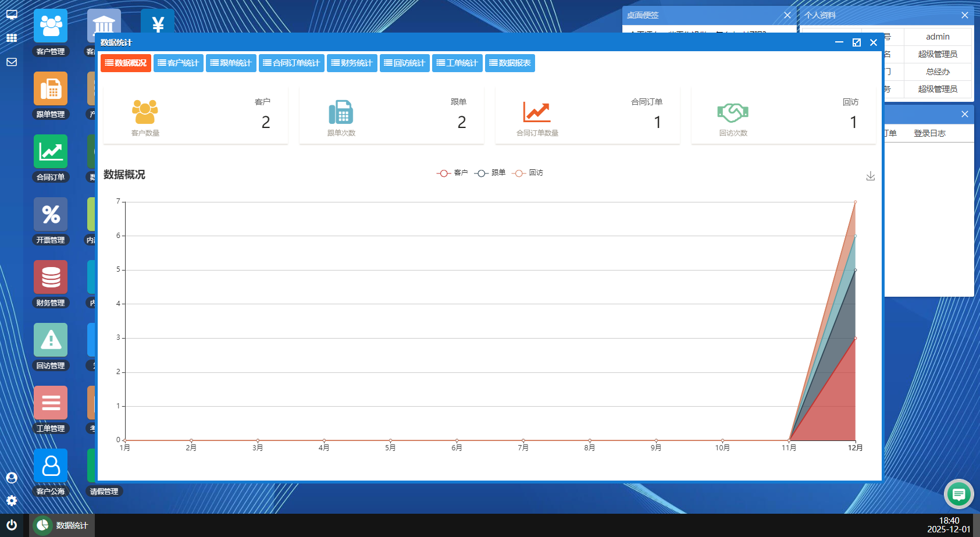Image resolution: width=980 pixels, height=537 pixels.
Task: Click the 登录日志 tab
Action: tap(929, 133)
